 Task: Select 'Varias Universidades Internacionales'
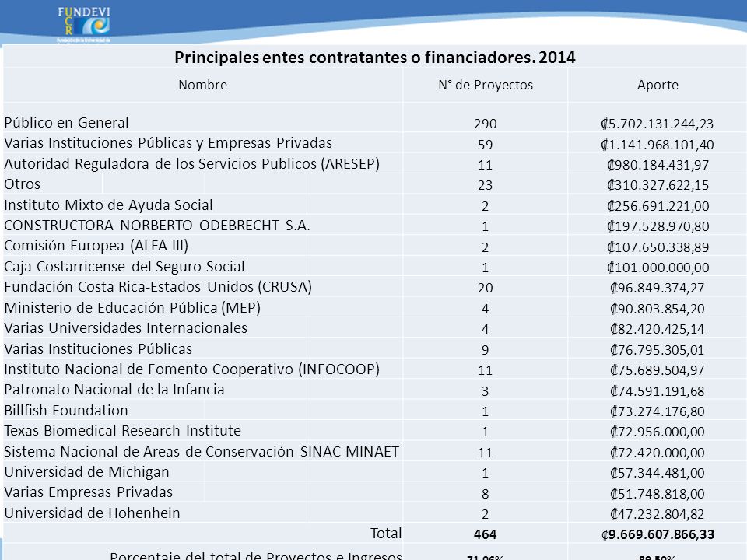click(125, 327)
